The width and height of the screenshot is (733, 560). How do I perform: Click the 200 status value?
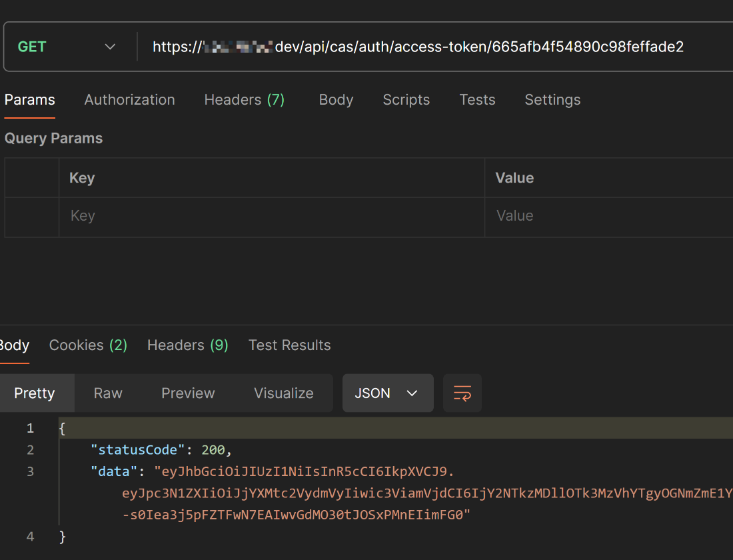click(213, 450)
